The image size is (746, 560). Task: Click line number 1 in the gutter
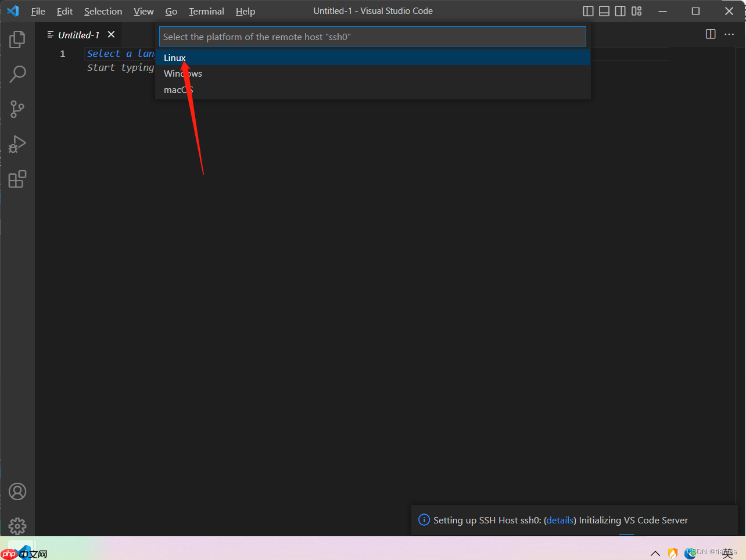click(63, 54)
